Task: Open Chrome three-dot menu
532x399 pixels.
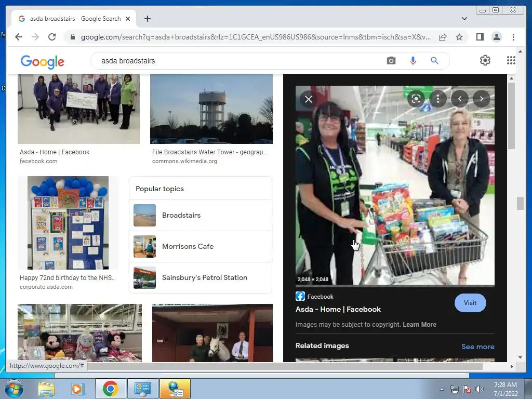Action: 513,37
